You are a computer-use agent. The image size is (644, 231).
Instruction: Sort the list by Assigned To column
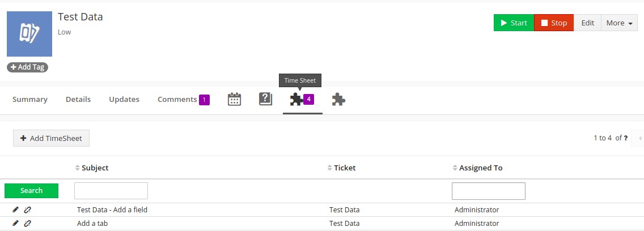coord(480,168)
